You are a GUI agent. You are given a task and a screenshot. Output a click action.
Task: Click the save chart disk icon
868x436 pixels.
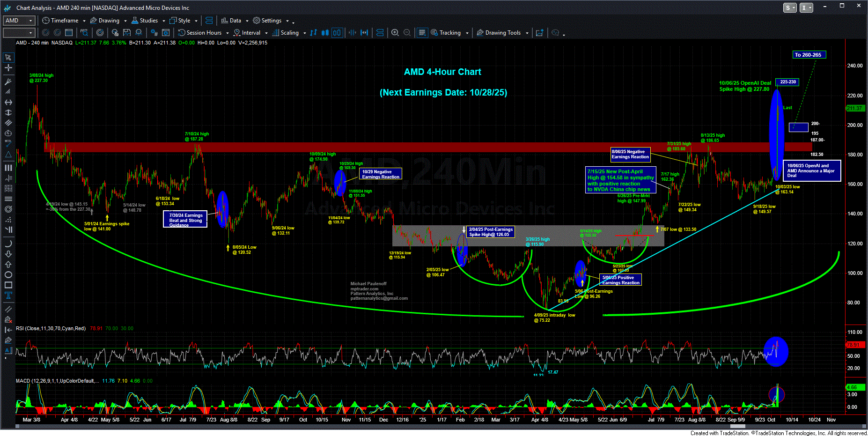point(127,33)
